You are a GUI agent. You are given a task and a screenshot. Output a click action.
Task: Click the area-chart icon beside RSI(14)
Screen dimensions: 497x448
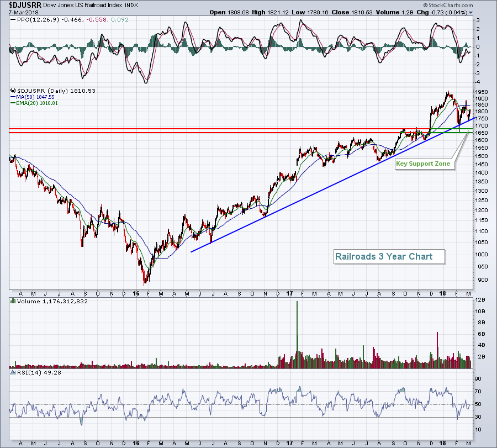tap(13, 372)
